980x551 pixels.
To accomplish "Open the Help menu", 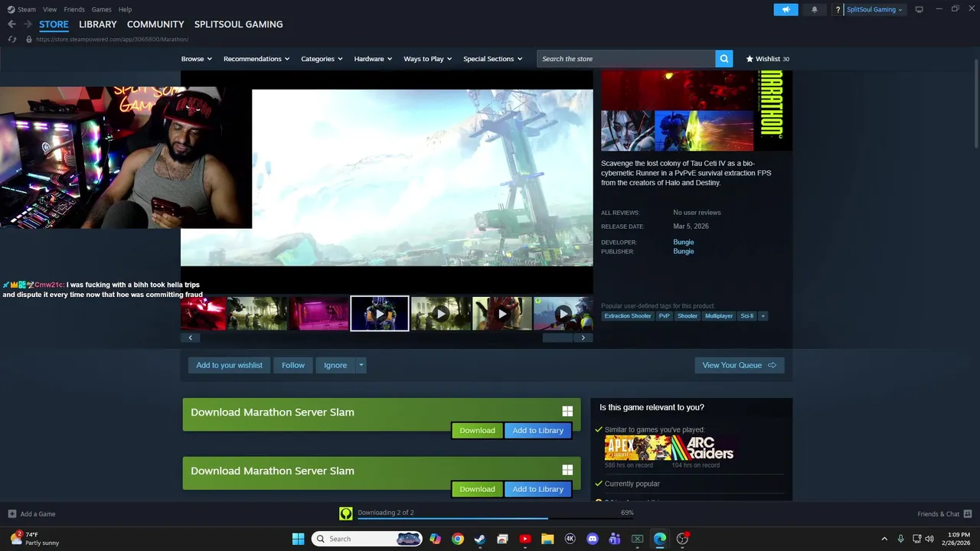I will click(125, 9).
